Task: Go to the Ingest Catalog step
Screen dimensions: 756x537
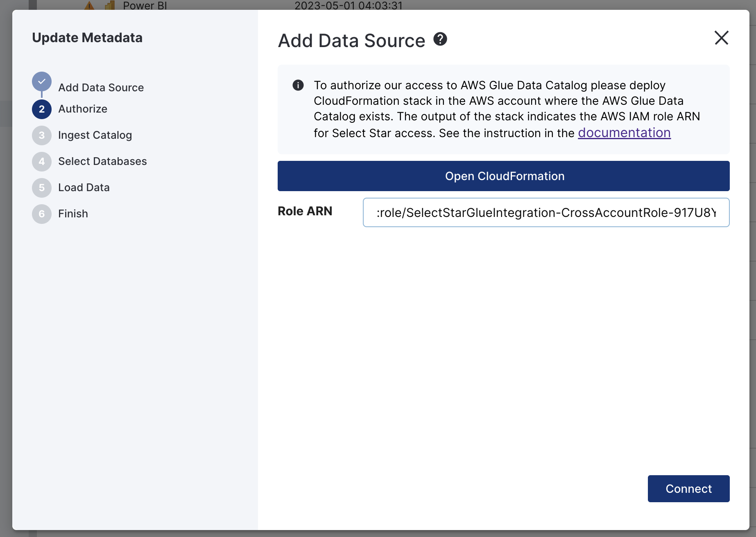Action: click(95, 135)
